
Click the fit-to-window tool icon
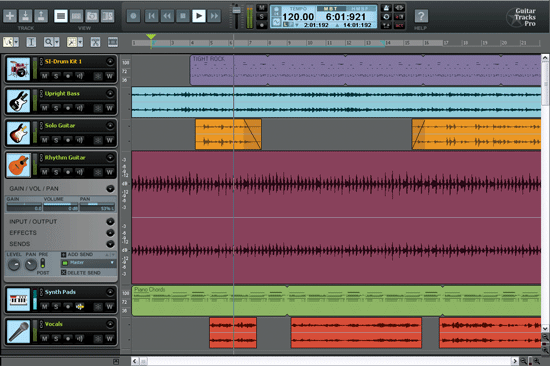[113, 42]
